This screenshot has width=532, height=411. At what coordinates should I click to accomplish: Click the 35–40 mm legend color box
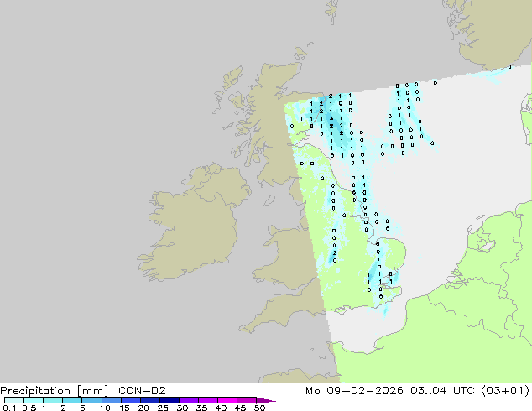click(208, 400)
